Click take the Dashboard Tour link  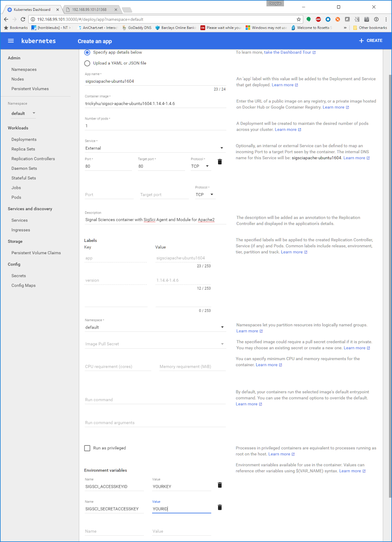[x=290, y=52]
